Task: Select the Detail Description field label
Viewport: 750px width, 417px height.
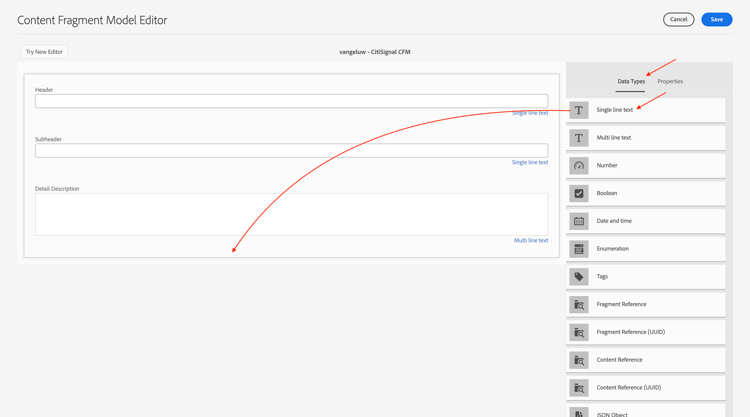Action: click(x=57, y=189)
